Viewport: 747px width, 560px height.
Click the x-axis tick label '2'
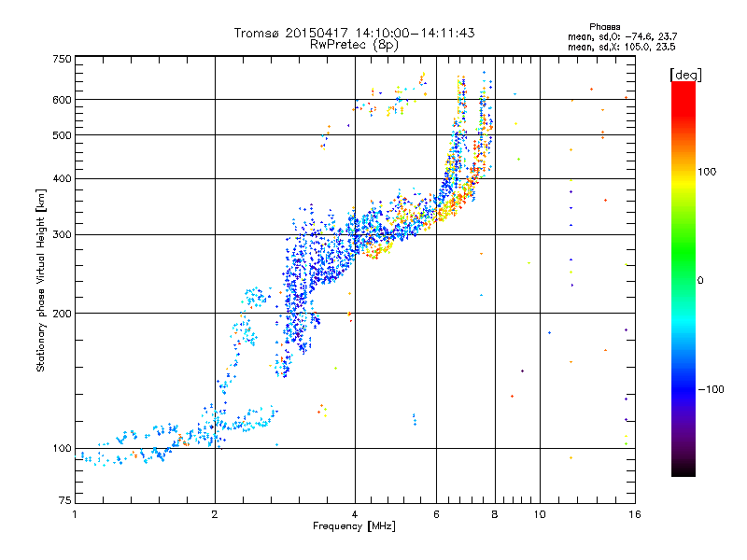(x=215, y=514)
